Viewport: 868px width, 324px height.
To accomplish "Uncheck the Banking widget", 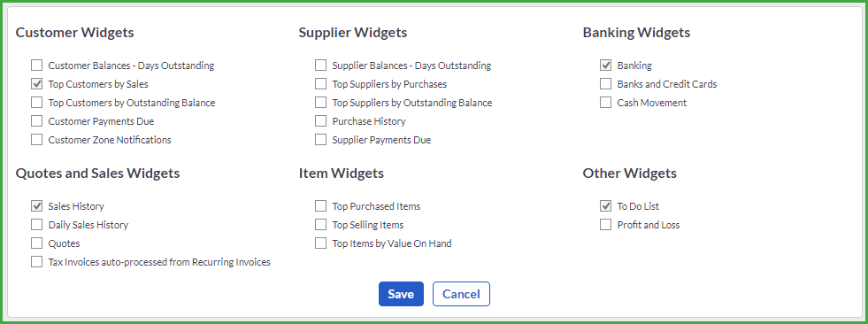I will click(x=605, y=66).
